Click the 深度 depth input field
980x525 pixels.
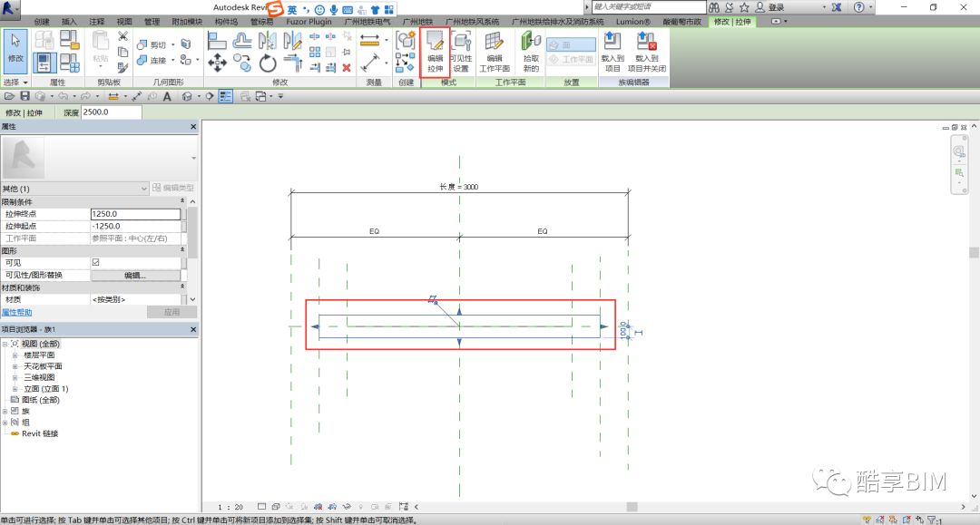(x=112, y=112)
